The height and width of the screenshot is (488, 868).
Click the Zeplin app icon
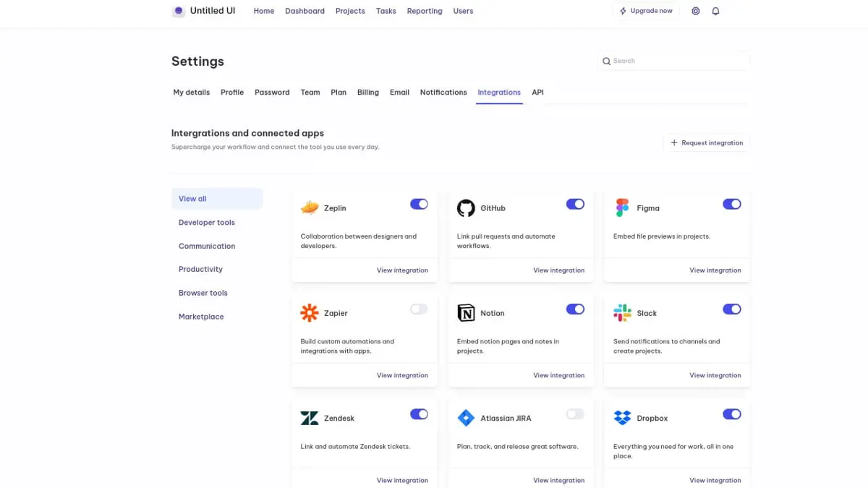(x=309, y=206)
